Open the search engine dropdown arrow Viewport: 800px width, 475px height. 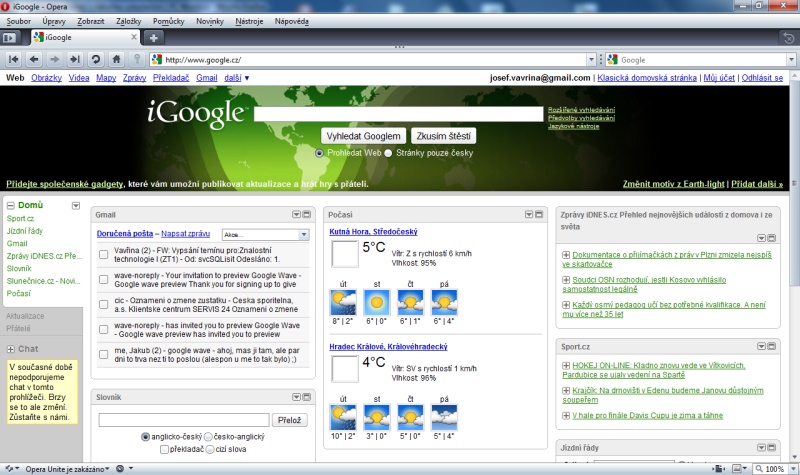pos(791,60)
